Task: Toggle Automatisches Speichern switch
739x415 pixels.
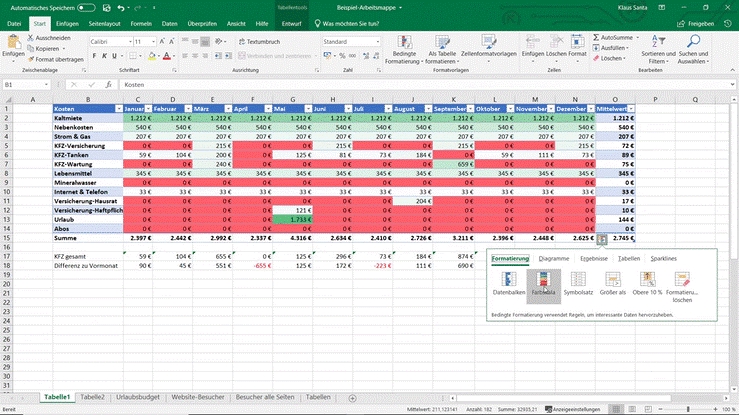Action: tap(86, 8)
